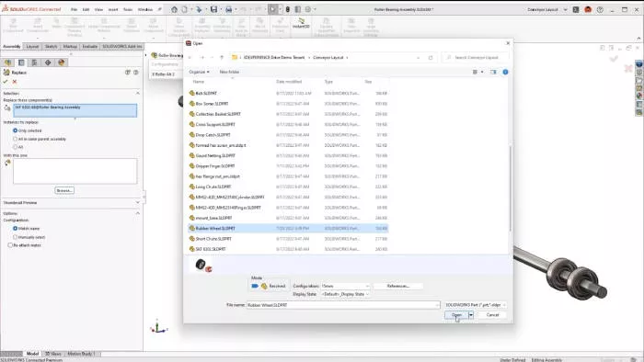
Task: Open the View menu
Action: tap(99, 9)
